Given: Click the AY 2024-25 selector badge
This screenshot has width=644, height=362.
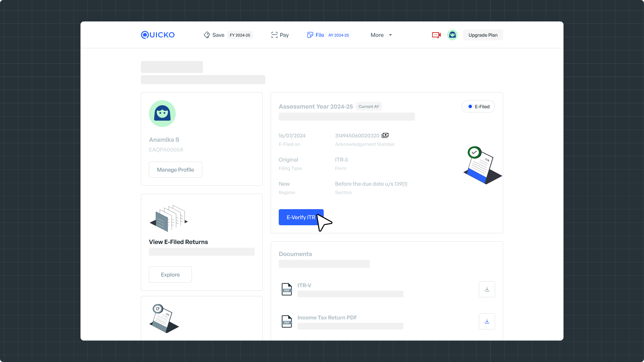Looking at the screenshot, I should [338, 35].
